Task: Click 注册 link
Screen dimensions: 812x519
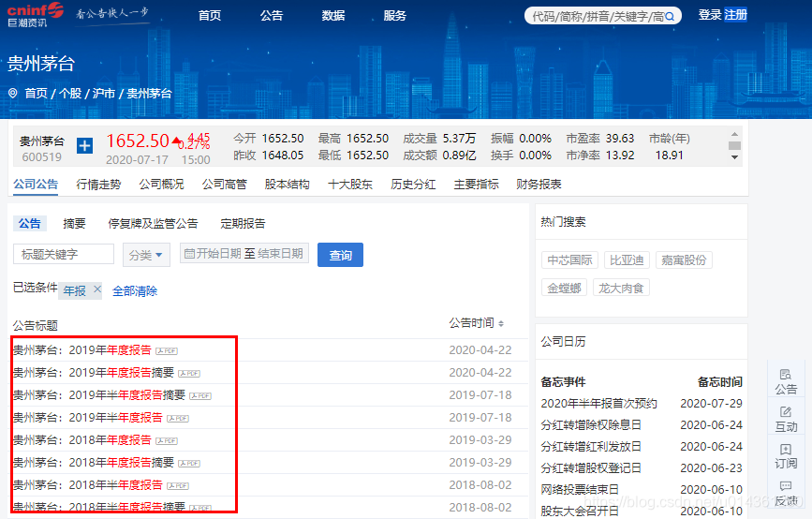Action: pyautogui.click(x=735, y=15)
